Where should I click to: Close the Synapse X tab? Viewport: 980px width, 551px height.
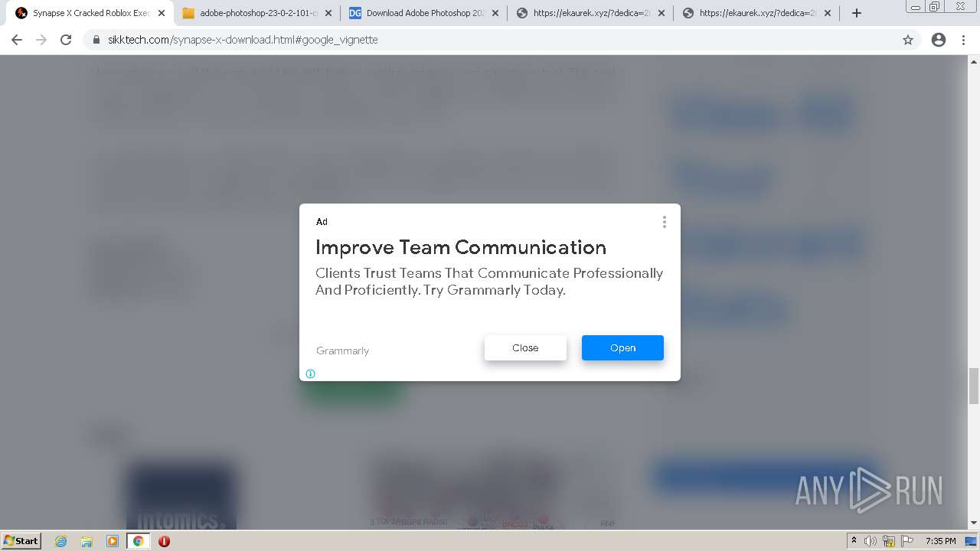[162, 13]
